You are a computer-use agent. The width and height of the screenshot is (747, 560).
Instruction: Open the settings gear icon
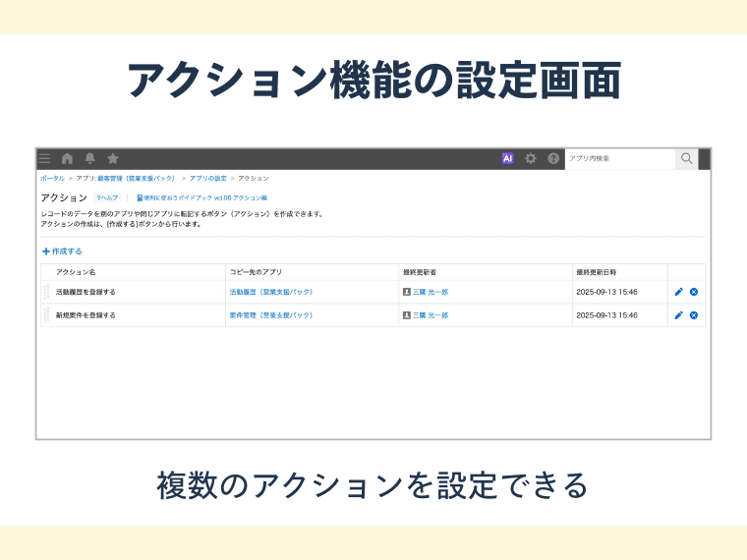coord(531,158)
